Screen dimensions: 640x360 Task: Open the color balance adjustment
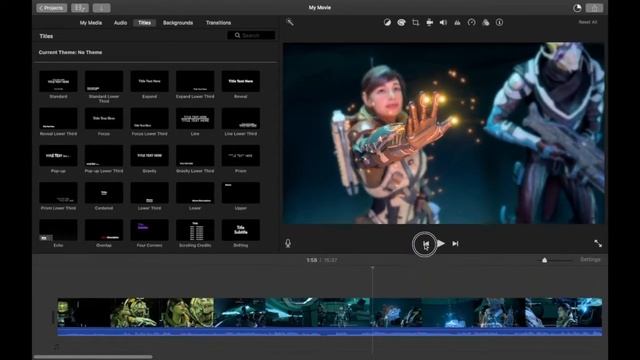click(387, 22)
